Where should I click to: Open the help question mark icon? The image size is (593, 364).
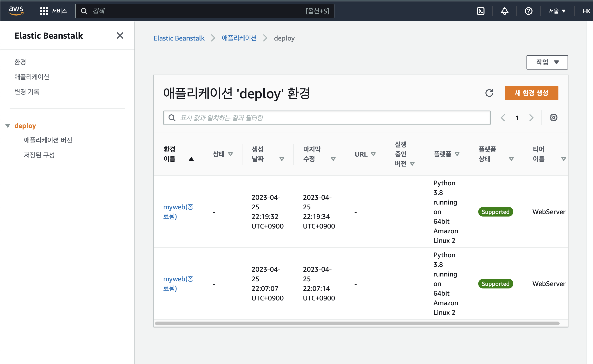tap(528, 11)
